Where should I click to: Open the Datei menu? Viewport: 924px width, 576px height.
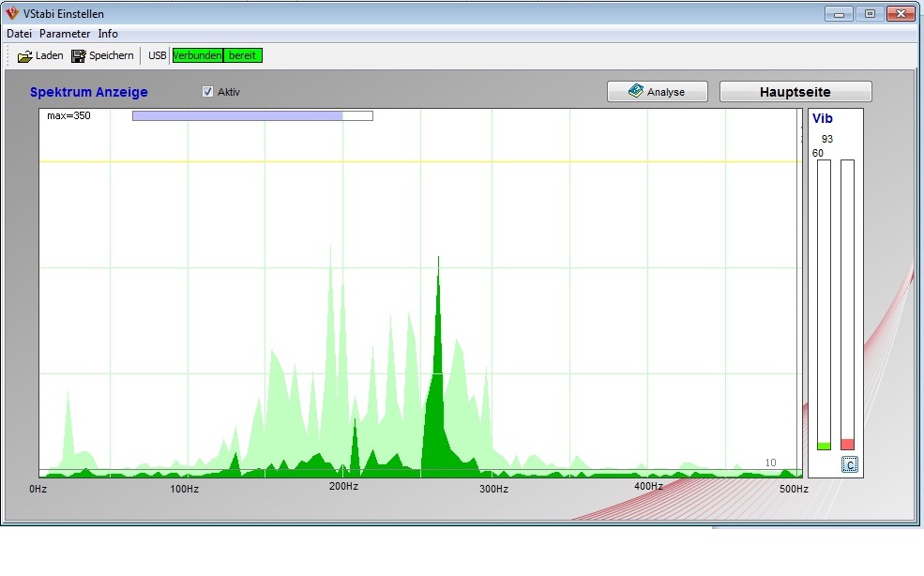click(19, 34)
